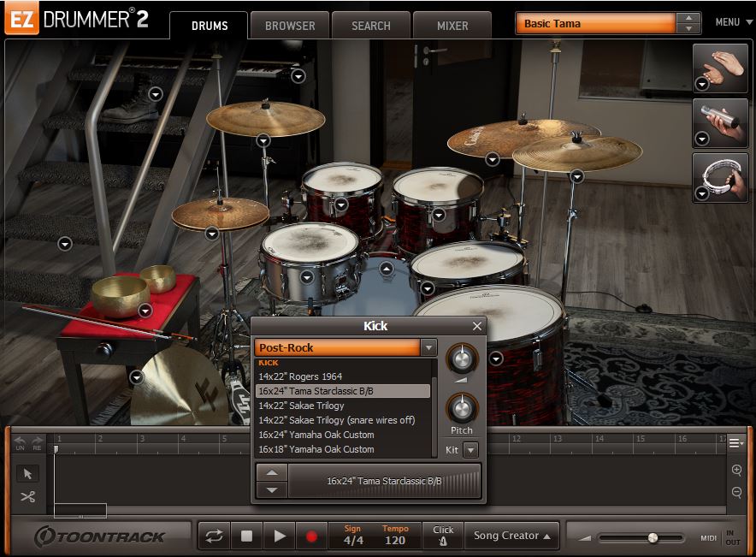Switch to the Mixer tab

(x=452, y=26)
